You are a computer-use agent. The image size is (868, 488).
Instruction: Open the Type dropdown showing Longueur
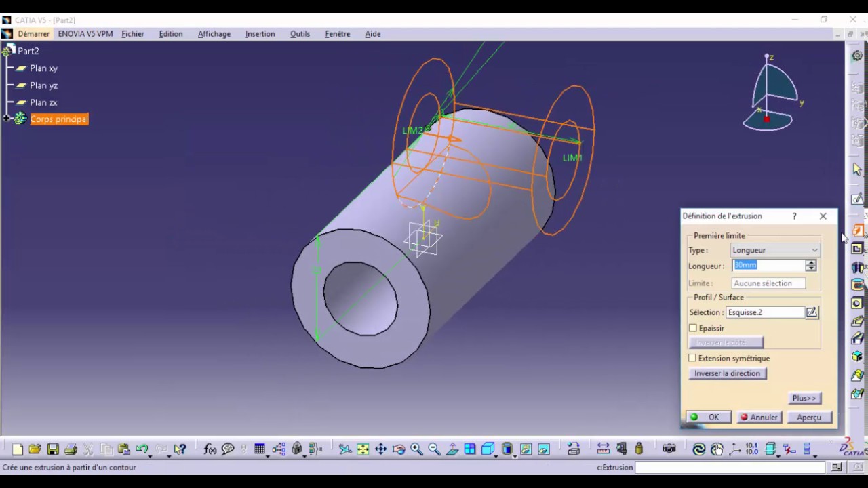click(x=775, y=250)
